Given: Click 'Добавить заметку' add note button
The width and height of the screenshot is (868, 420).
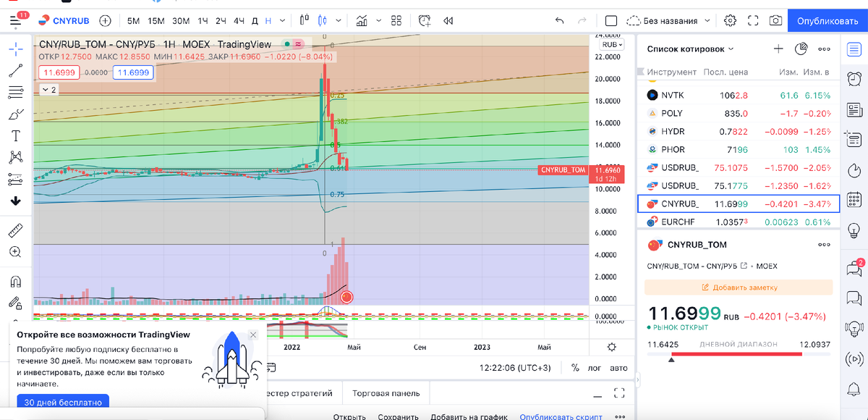Looking at the screenshot, I should pos(739,287).
